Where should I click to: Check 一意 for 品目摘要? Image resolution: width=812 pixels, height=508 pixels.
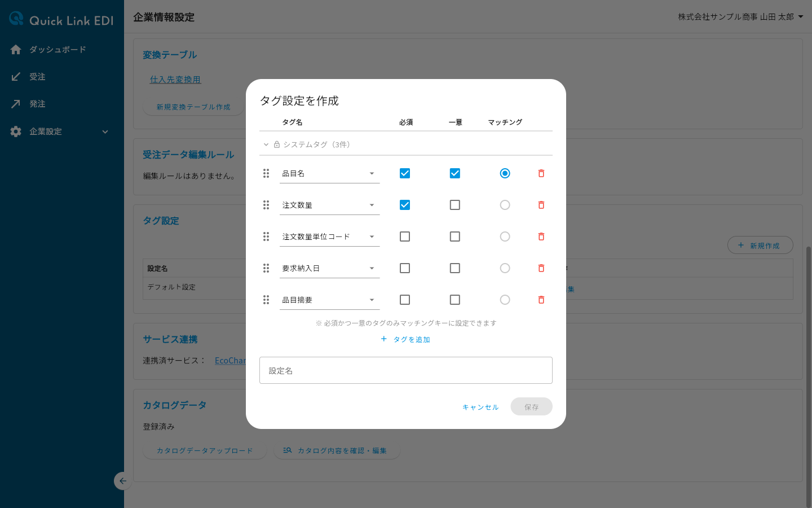tap(455, 300)
